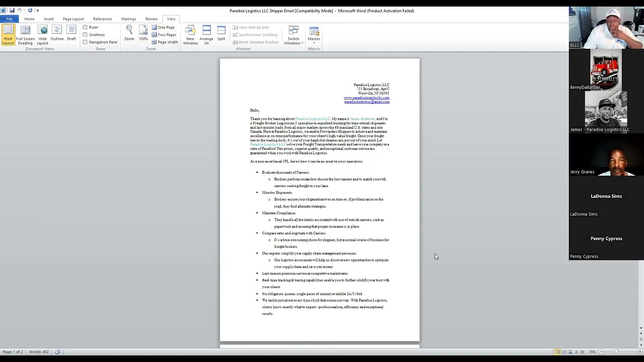Select Full Screen Reading status bar button

(x=563, y=351)
